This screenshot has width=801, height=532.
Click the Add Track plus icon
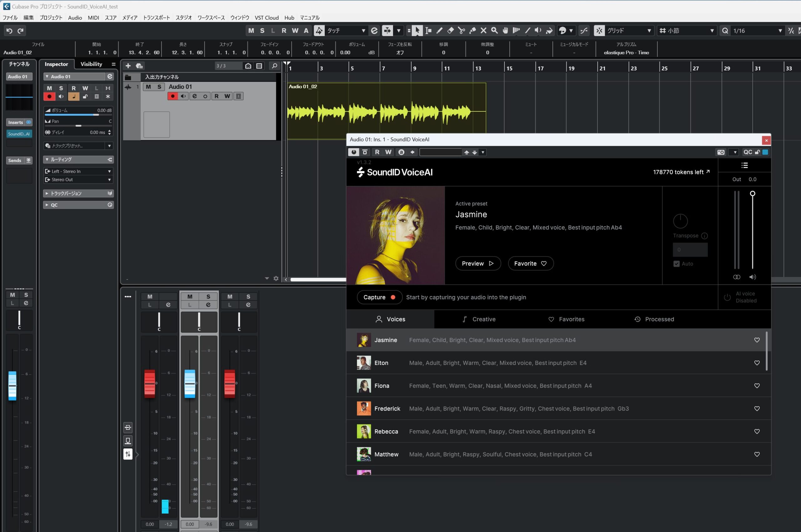128,66
